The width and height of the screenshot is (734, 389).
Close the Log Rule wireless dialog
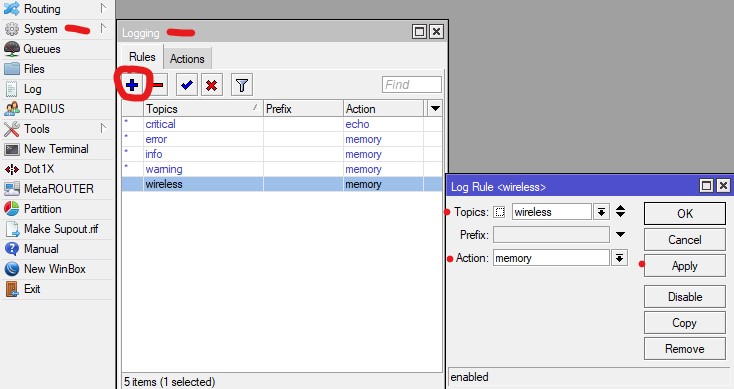click(723, 186)
